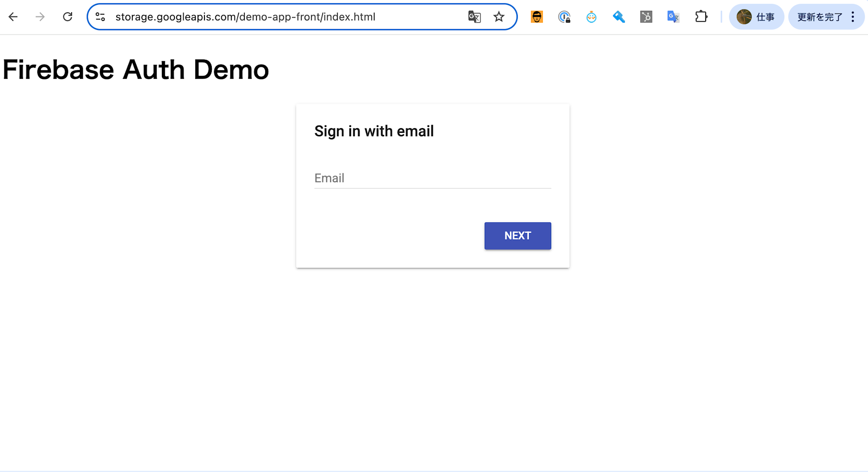This screenshot has width=868, height=474.
Task: Open the Extensions puzzle-piece menu
Action: [701, 17]
